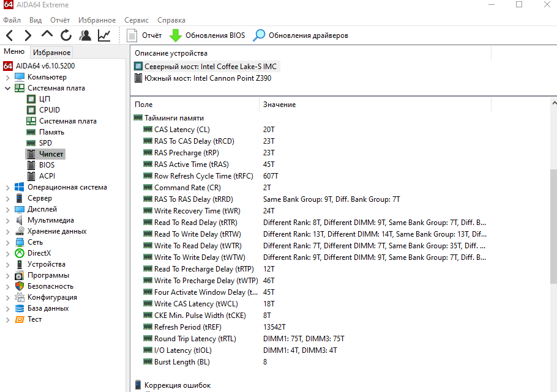Select BIOS item in the tree
The height and width of the screenshot is (392, 557).
41,165
